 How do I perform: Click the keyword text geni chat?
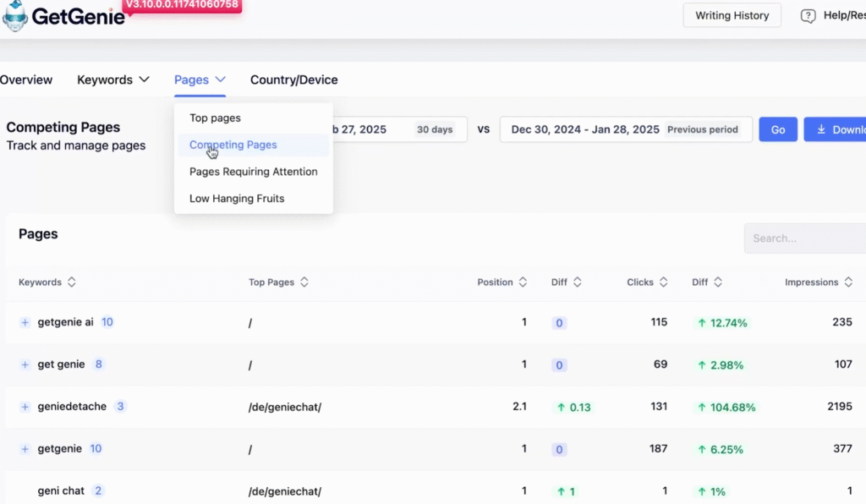coord(61,490)
